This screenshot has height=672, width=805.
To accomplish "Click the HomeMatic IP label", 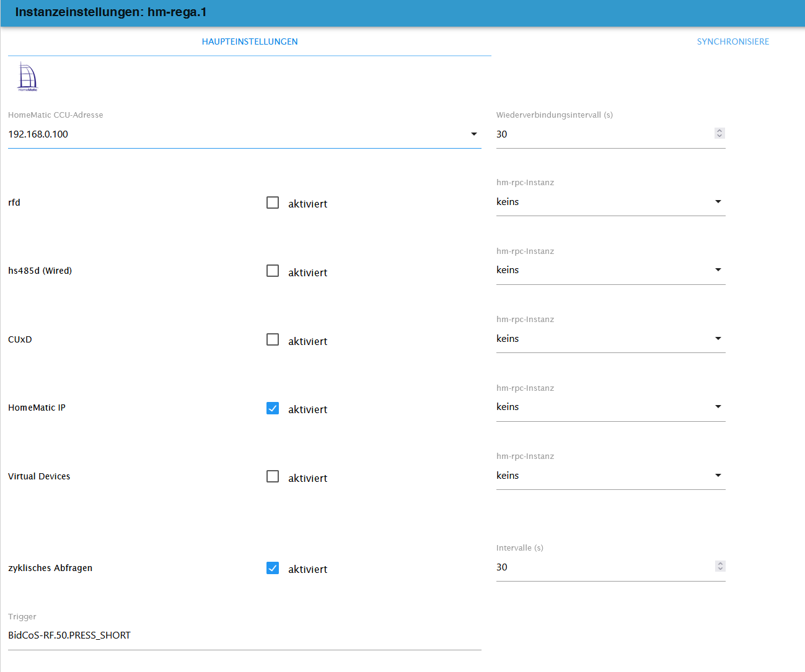I will 37,408.
